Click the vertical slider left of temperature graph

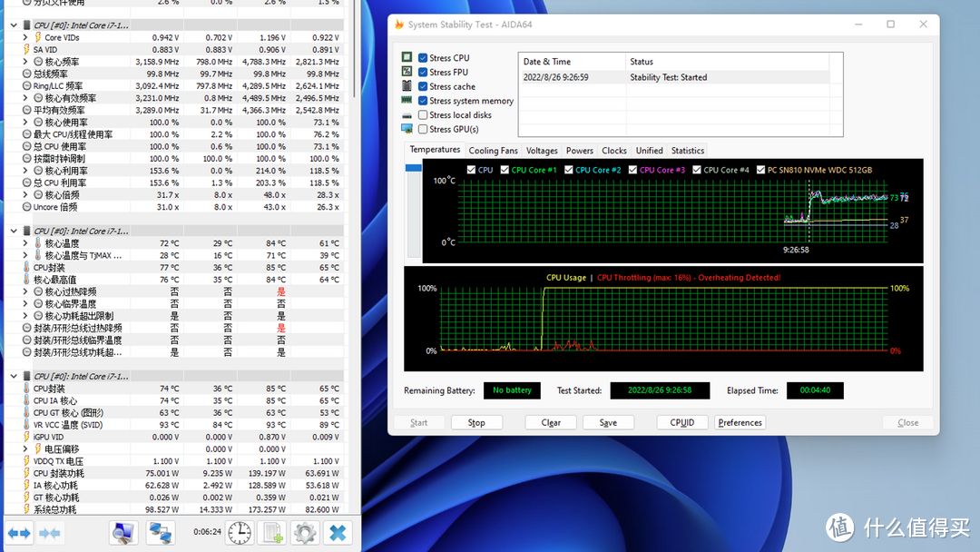[x=414, y=212]
